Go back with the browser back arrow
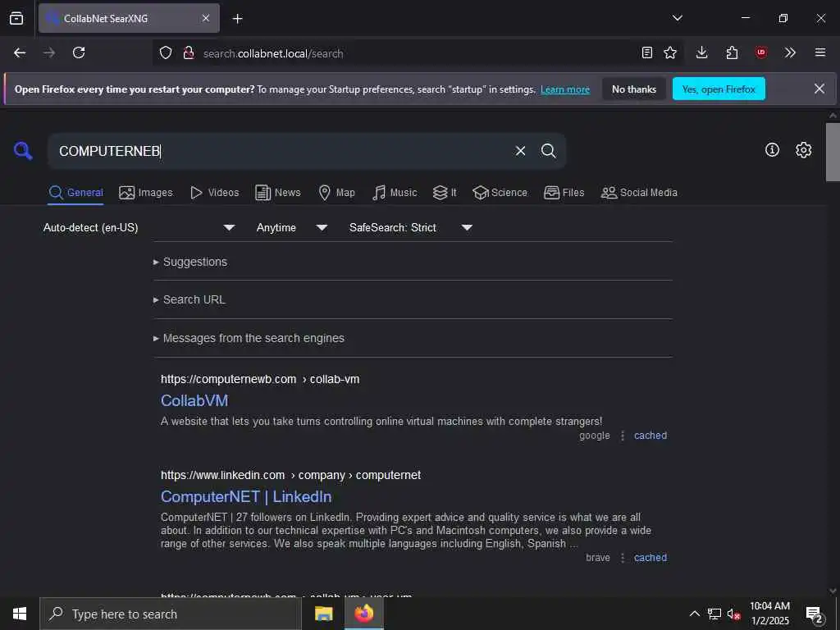The width and height of the screenshot is (840, 630). (20, 52)
